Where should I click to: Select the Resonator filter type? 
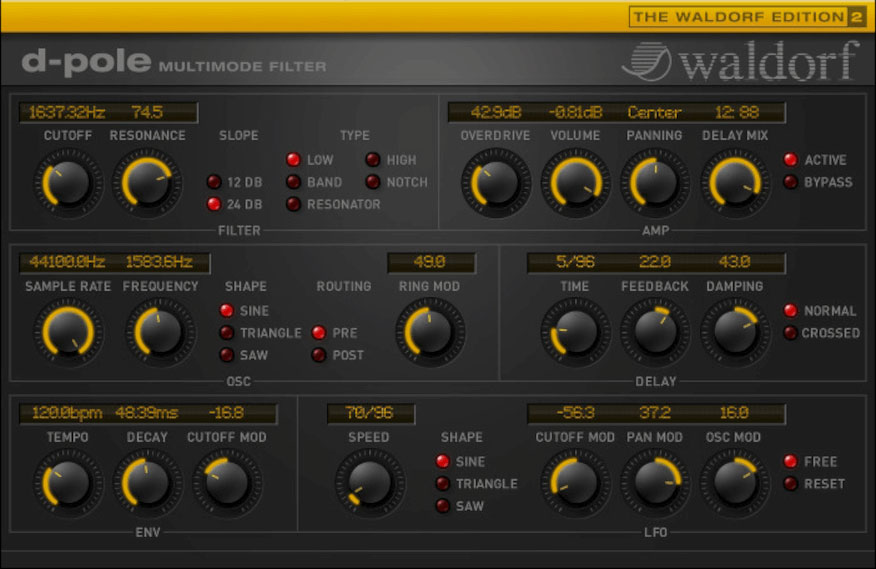(x=293, y=204)
